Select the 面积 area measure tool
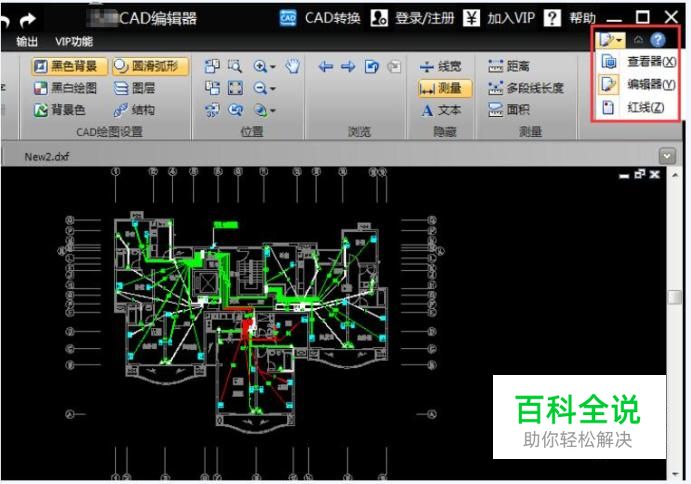The height and width of the screenshot is (484, 691). coord(509,110)
